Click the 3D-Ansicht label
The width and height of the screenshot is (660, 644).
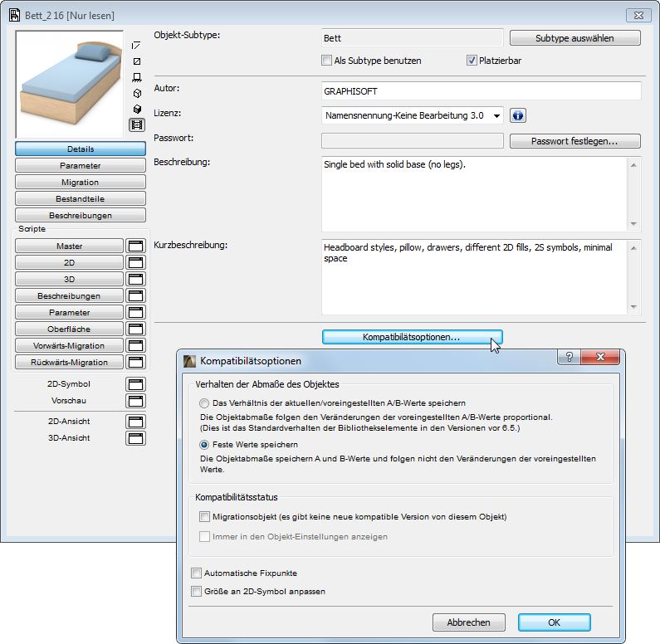point(69,438)
